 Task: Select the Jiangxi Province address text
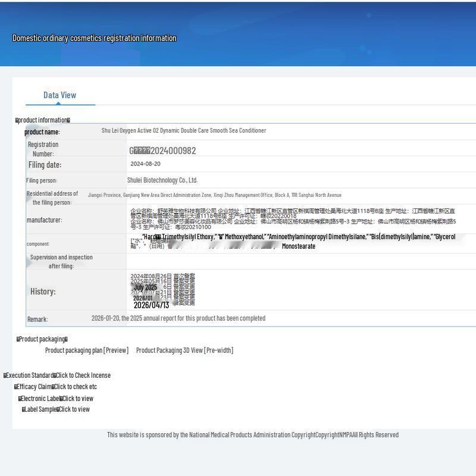(x=215, y=195)
